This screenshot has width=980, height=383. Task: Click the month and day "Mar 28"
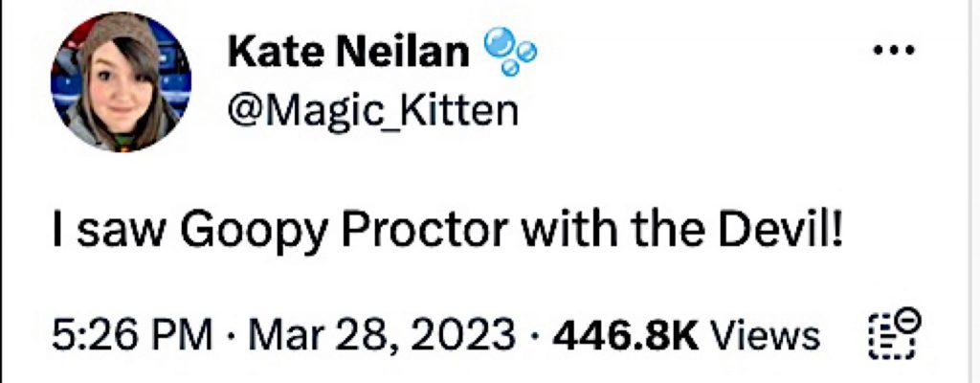pos(306,336)
